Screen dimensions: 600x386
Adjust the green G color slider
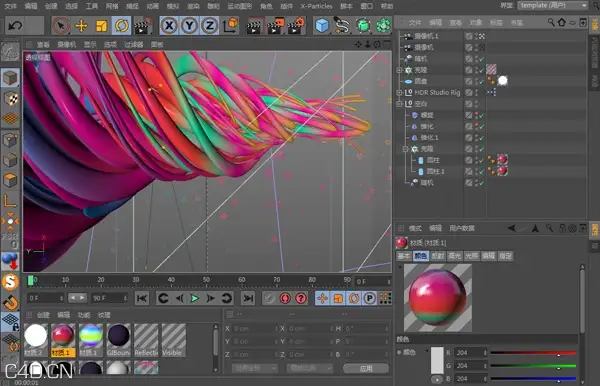click(533, 366)
